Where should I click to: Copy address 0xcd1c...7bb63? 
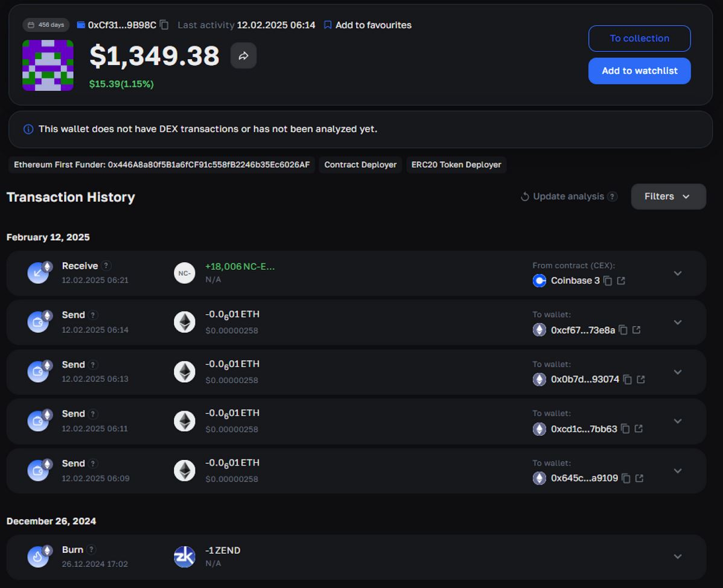pyautogui.click(x=625, y=429)
